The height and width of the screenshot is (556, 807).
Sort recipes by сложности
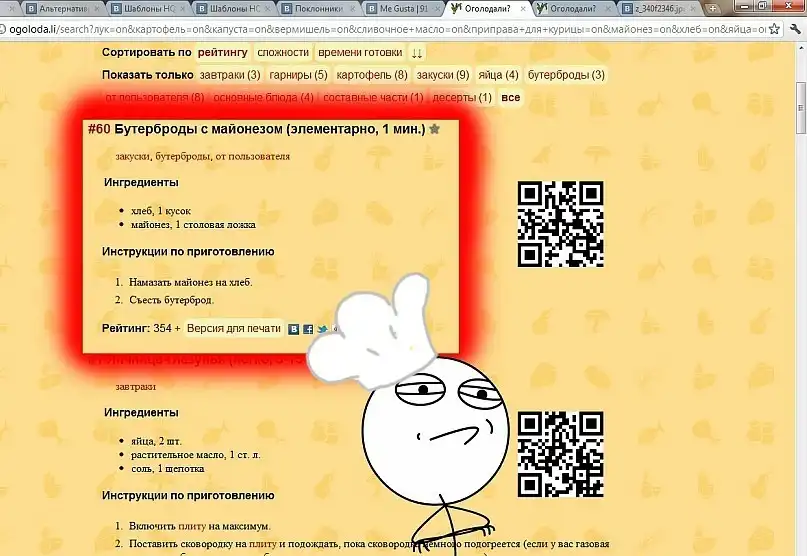(x=283, y=52)
